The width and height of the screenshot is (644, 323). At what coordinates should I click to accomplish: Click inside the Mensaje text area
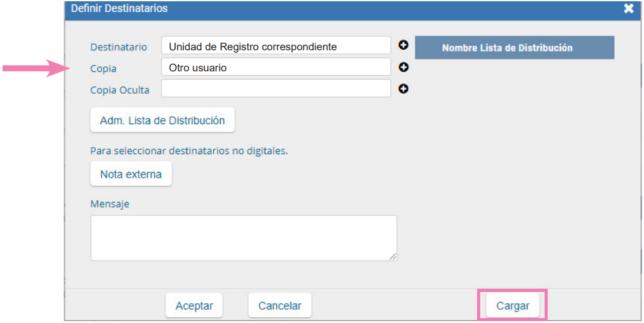(x=243, y=237)
